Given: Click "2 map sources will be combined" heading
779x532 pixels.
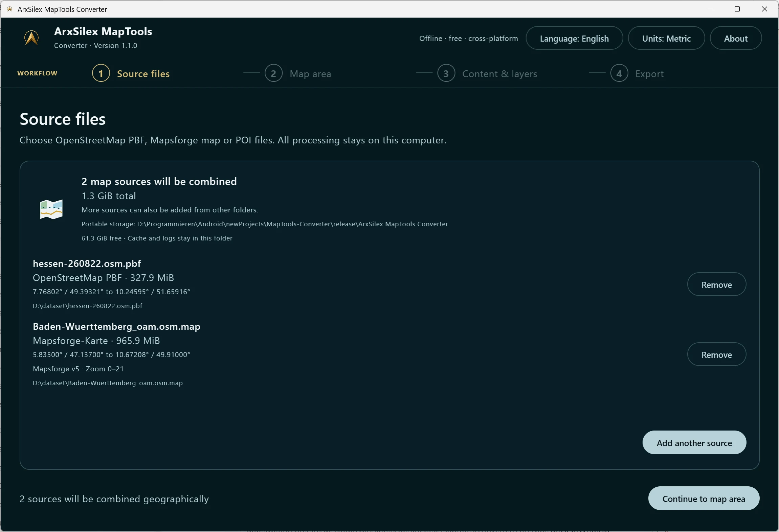Looking at the screenshot, I should [159, 181].
